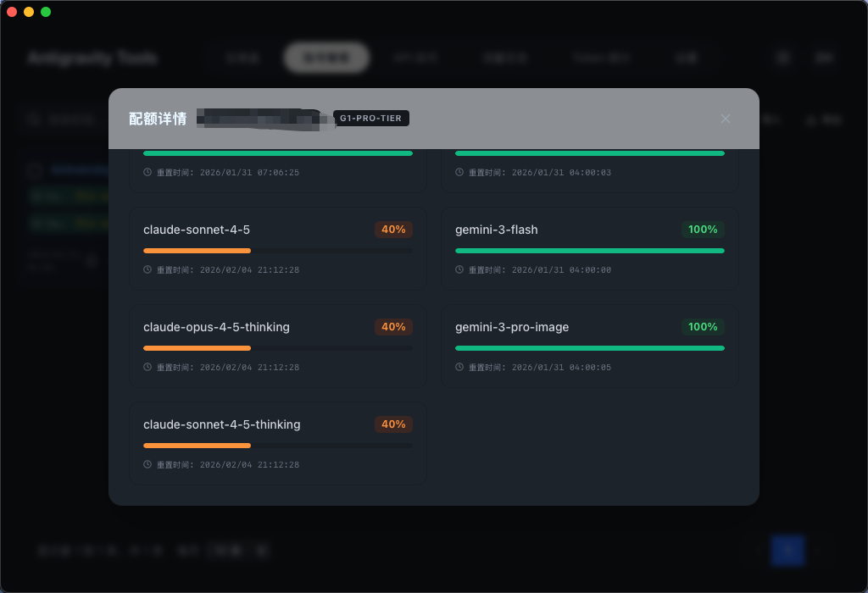Click the red close window button
868x593 pixels.
point(12,12)
